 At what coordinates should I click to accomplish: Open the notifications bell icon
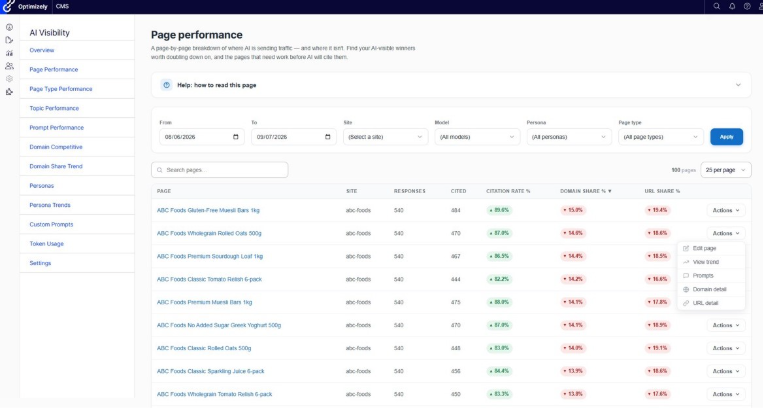pyautogui.click(x=732, y=6)
